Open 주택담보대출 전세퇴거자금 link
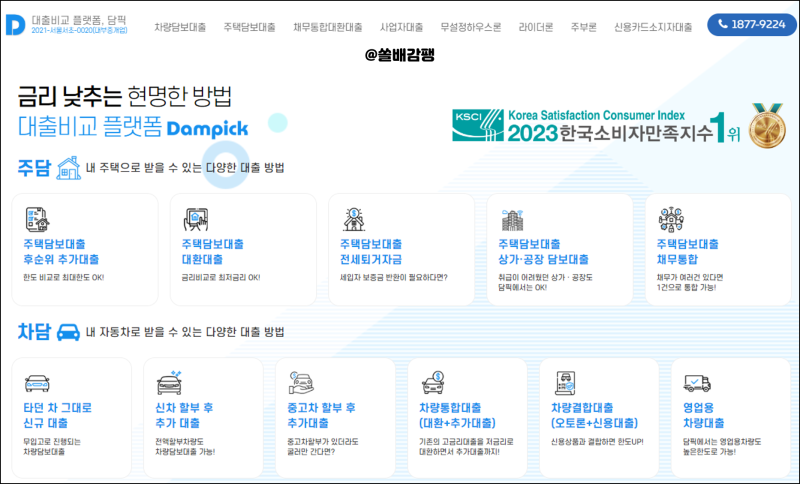This screenshot has width=800, height=484. click(371, 251)
